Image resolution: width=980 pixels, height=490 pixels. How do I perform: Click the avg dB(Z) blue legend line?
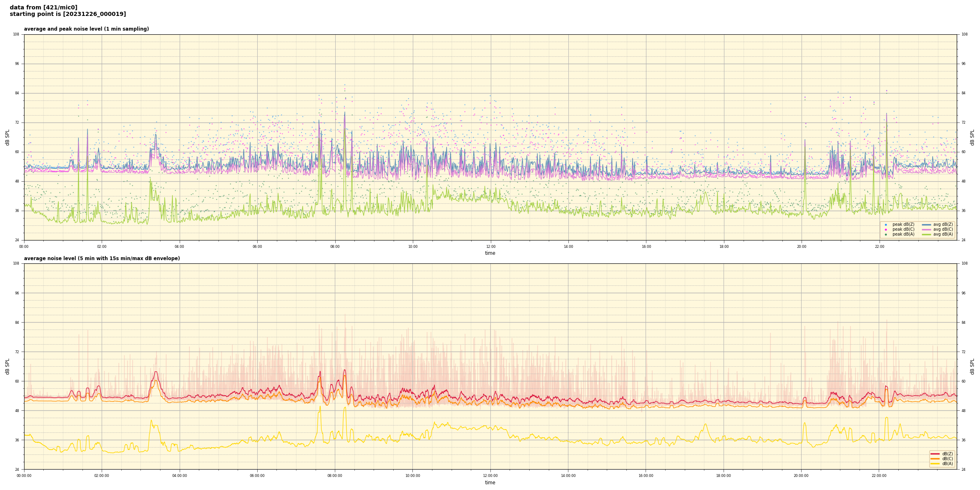(927, 225)
